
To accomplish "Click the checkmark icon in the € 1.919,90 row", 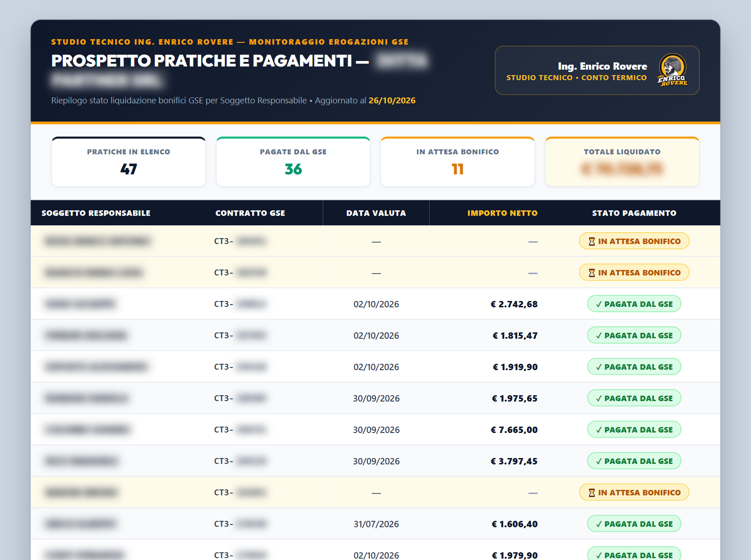I will [x=599, y=367].
